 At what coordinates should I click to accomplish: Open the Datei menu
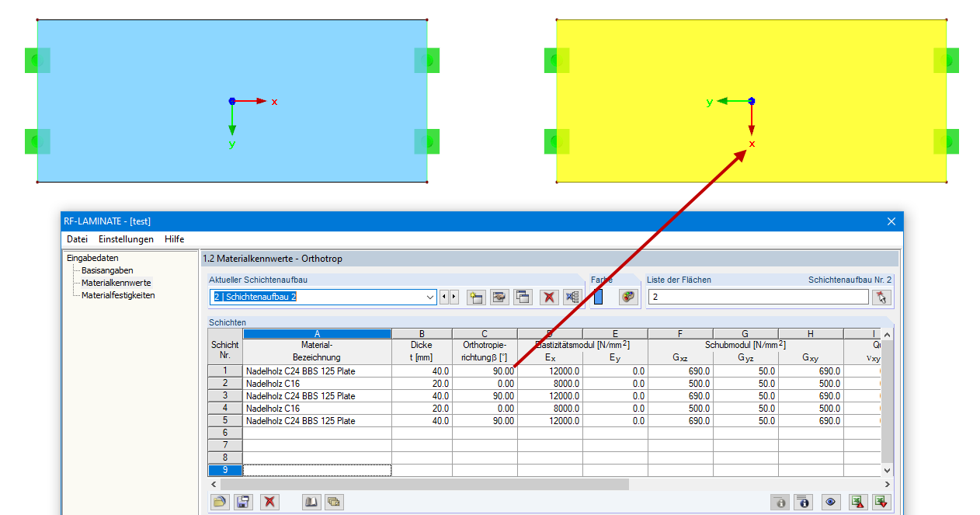76,239
